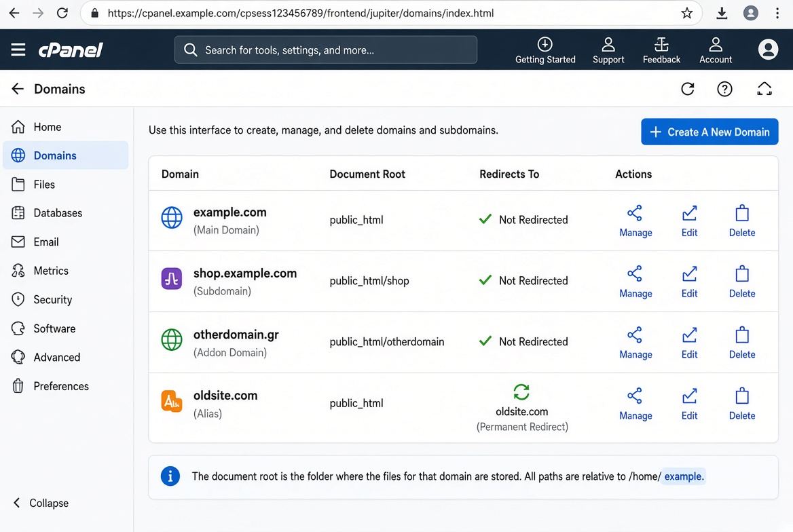Click the public_html/otherdomain document root
The height and width of the screenshot is (532, 793).
click(x=387, y=342)
